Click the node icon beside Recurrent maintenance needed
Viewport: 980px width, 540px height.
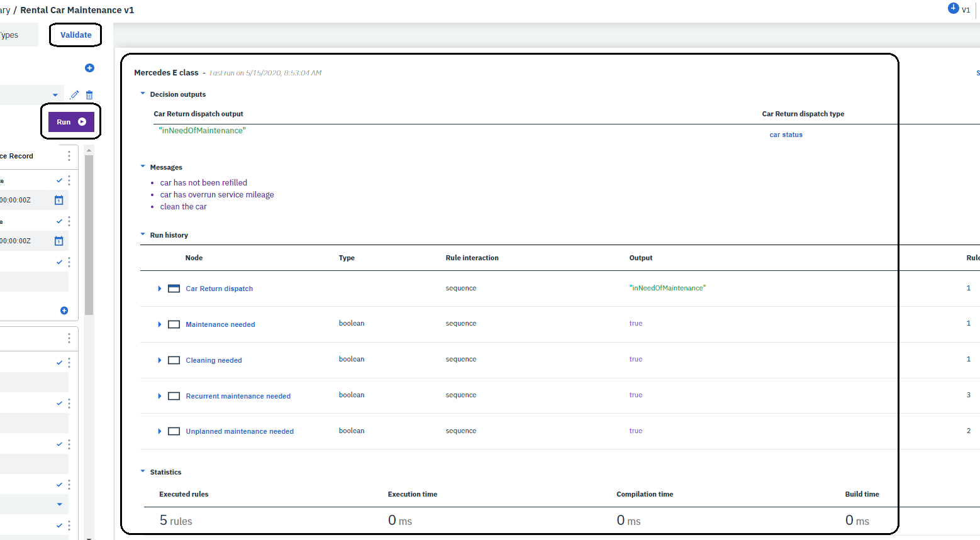(174, 396)
